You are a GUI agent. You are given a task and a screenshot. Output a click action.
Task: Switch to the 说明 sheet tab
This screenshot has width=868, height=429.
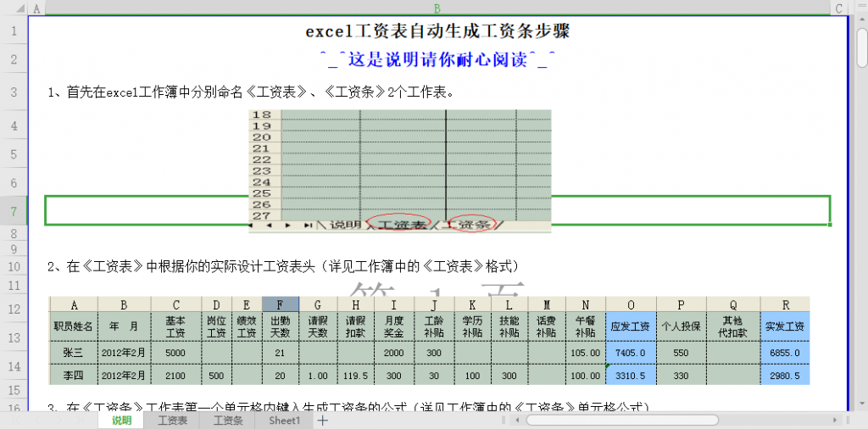122,421
